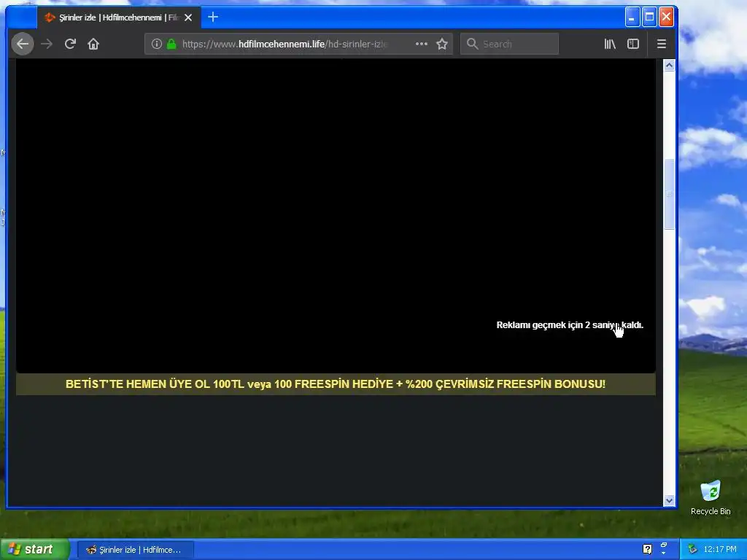
Task: Go back to the previous page
Action: click(x=23, y=44)
